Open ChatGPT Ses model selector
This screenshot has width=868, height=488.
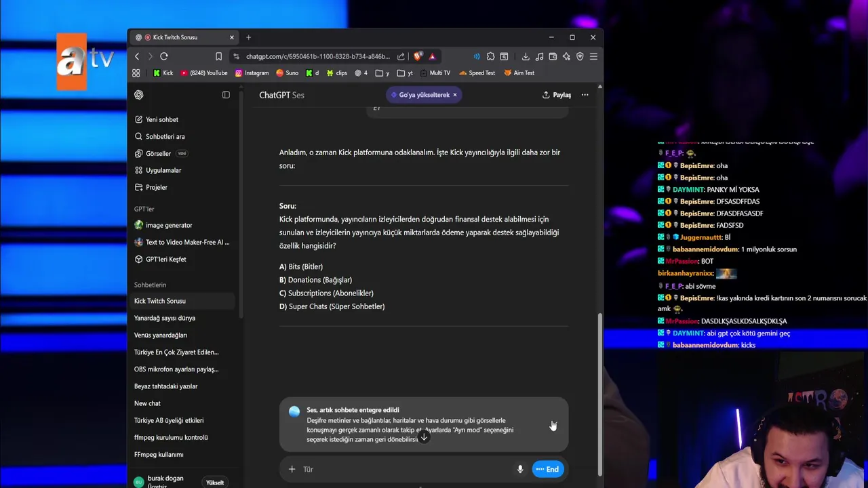[x=281, y=95]
